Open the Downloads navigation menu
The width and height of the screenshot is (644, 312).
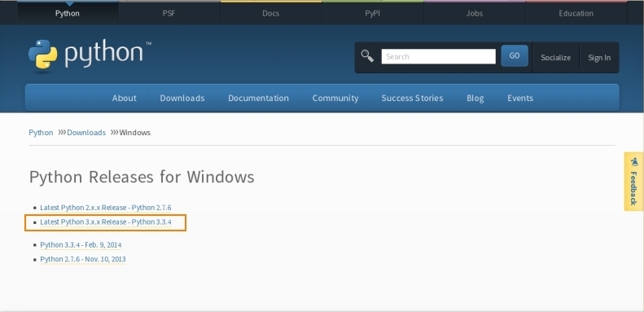182,98
